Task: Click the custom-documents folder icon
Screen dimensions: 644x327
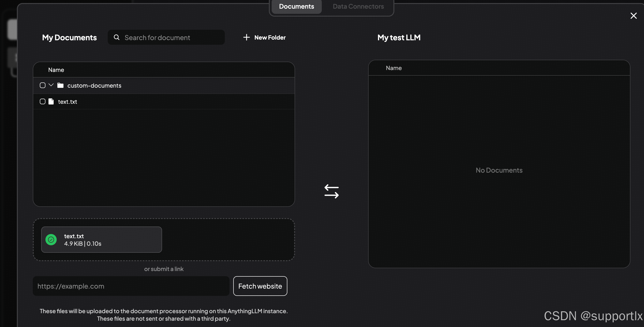Action: (60, 85)
